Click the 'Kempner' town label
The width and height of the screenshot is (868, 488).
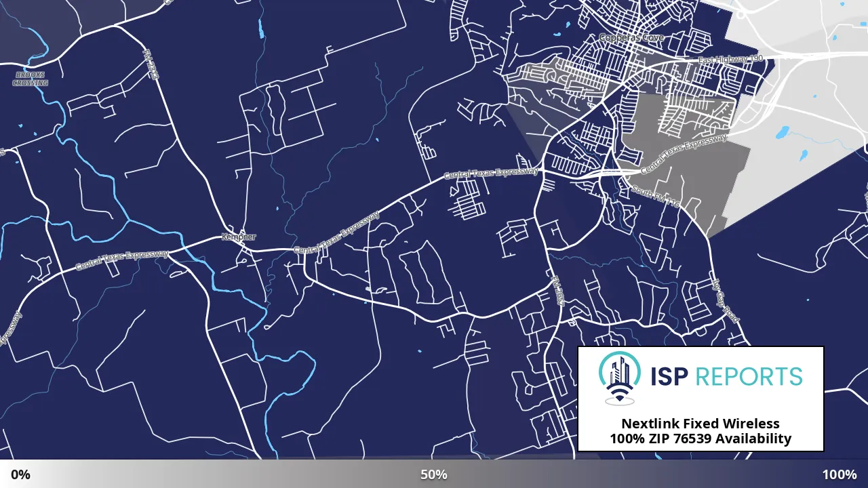tap(239, 237)
